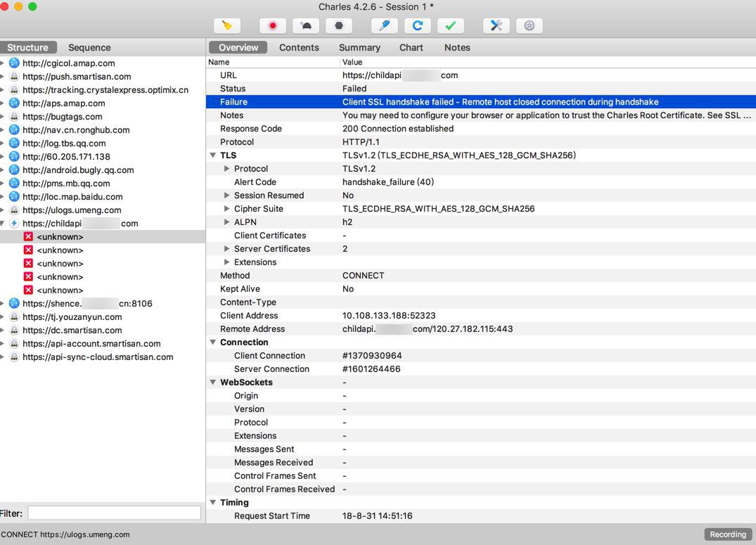The width and height of the screenshot is (756, 545).
Task: Toggle recording with the red record button
Action: pos(272,25)
